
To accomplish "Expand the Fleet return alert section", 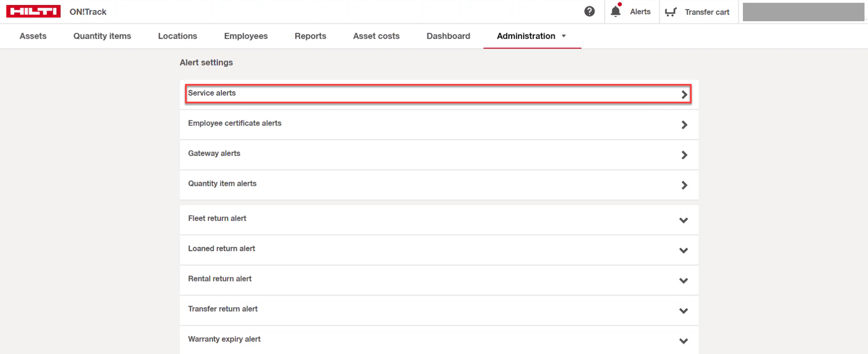I will click(683, 220).
